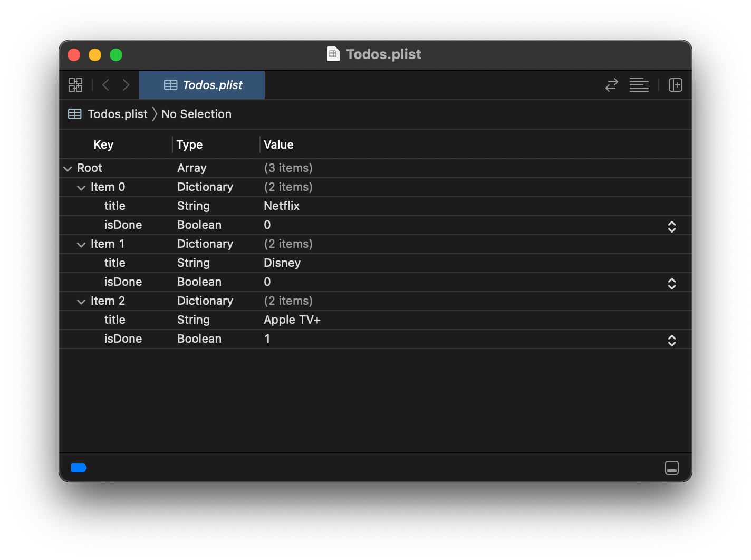Collapse the Item 2 dictionary
Image resolution: width=751 pixels, height=560 pixels.
point(81,302)
